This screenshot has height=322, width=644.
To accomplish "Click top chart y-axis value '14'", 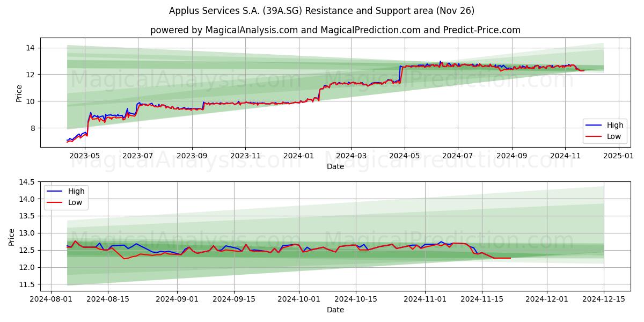I will pos(31,48).
